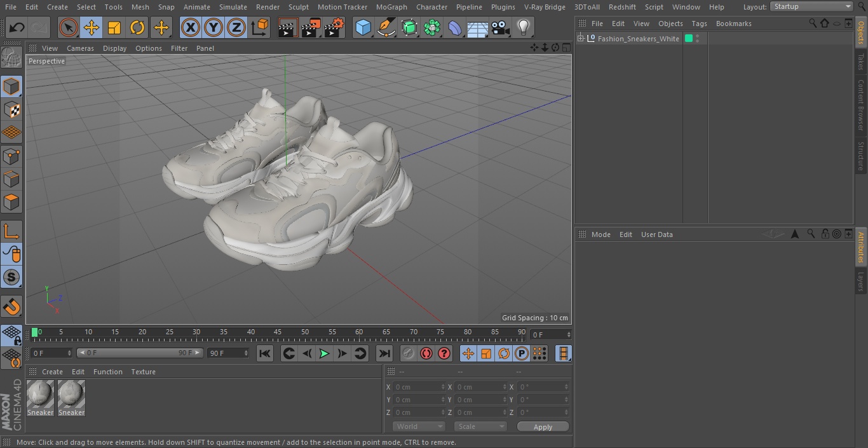Enable the Axis mode tool
Viewport: 868px width, 448px height.
11,231
